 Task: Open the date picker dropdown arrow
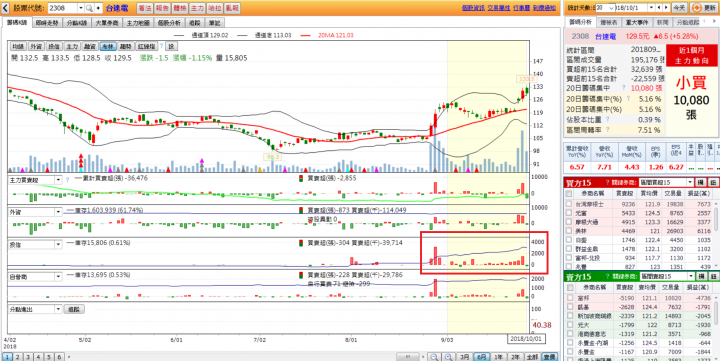pos(651,8)
